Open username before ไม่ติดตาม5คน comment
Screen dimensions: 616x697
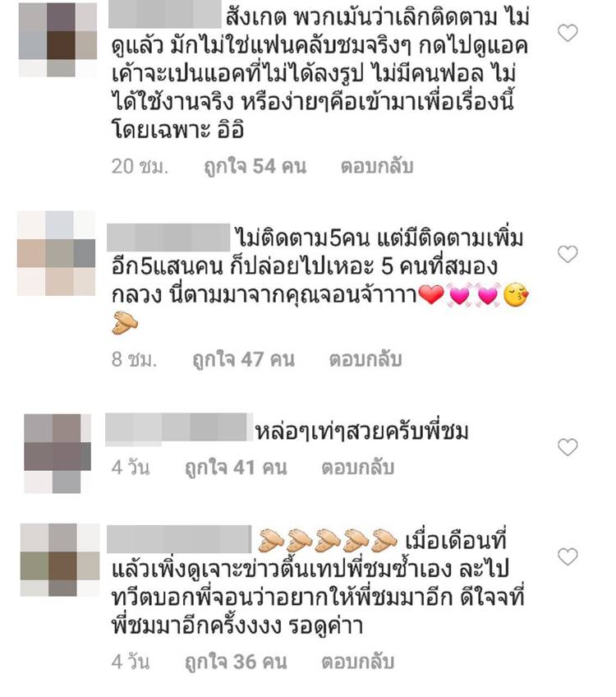(168, 238)
